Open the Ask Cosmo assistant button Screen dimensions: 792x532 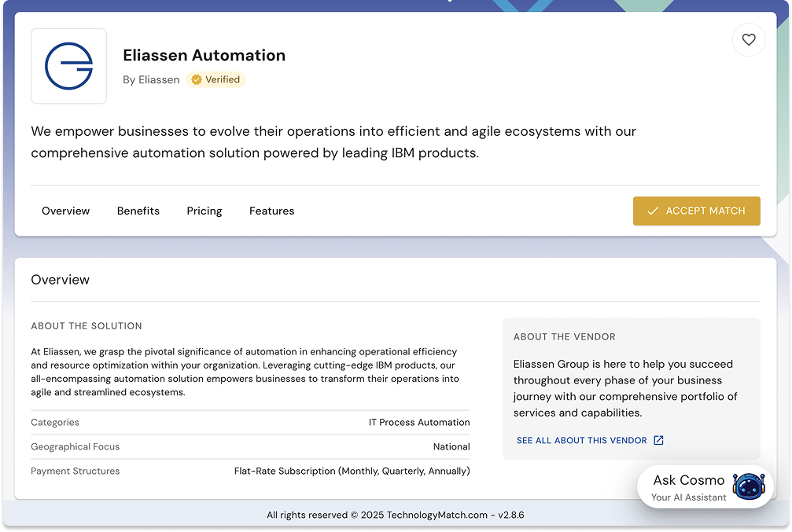coord(705,486)
